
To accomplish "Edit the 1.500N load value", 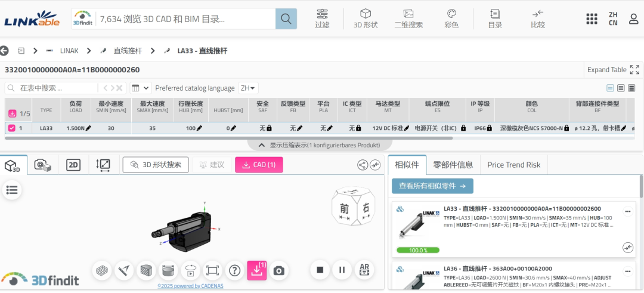I will pos(88,128).
